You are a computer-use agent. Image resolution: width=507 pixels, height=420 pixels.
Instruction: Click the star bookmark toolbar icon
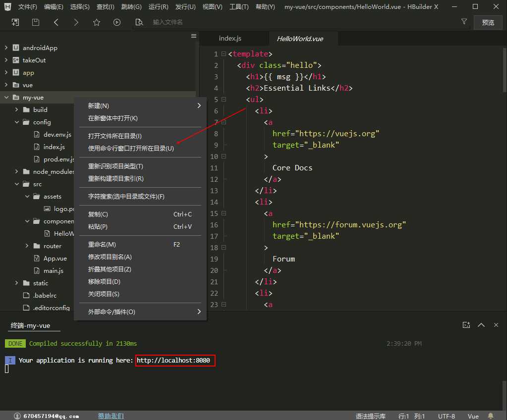tap(96, 22)
